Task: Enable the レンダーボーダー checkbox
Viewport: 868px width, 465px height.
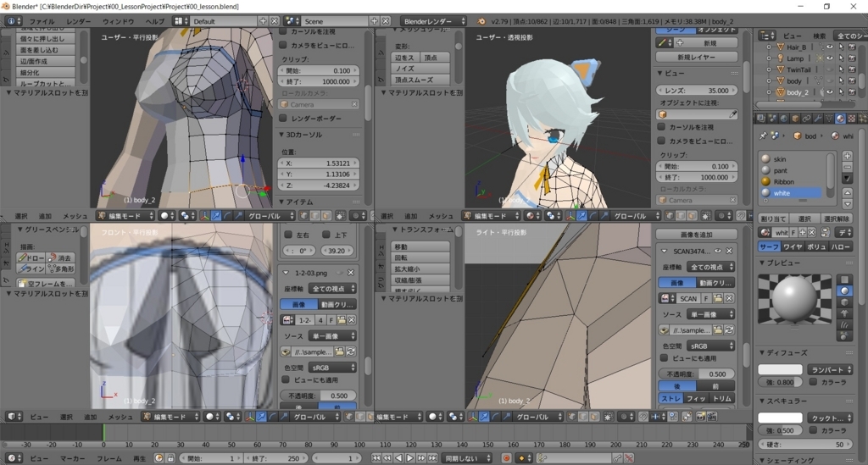Action: pos(283,119)
